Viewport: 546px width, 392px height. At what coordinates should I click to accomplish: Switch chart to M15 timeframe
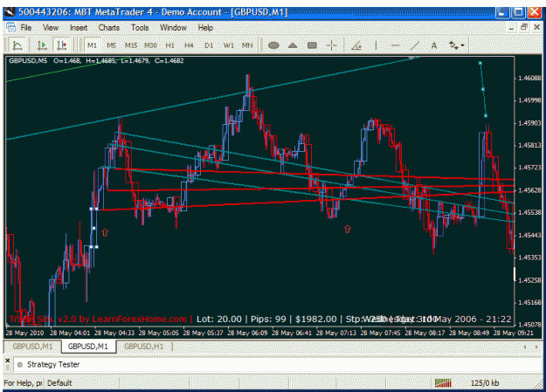tap(131, 45)
